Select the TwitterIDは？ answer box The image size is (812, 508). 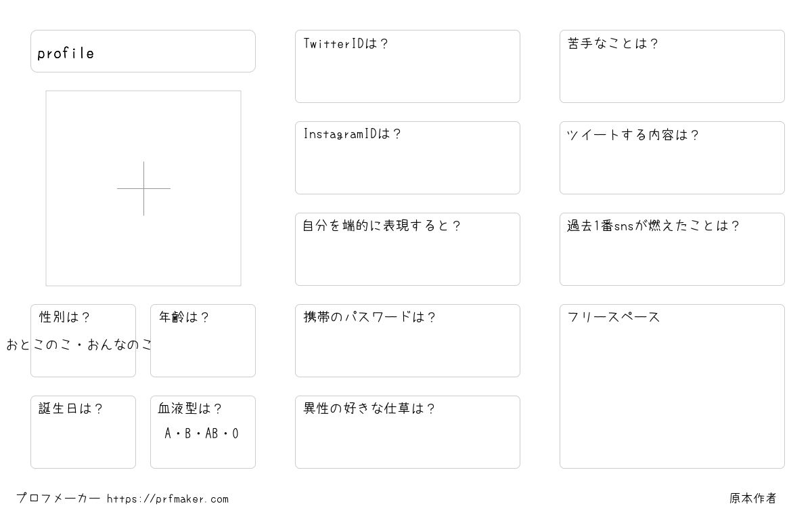click(407, 66)
